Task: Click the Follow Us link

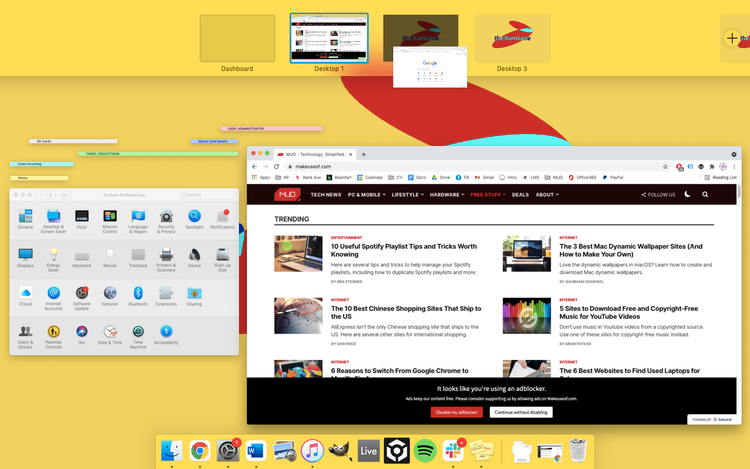Action: click(658, 195)
